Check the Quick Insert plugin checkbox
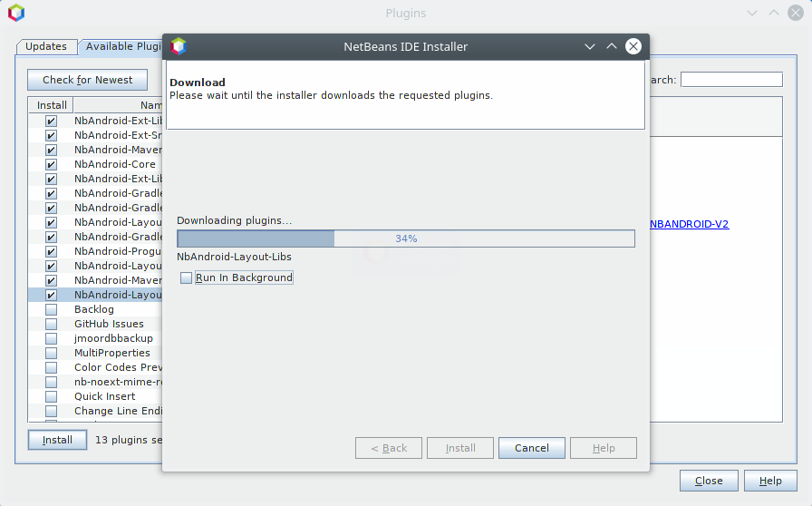This screenshot has width=812, height=506. pos(52,396)
